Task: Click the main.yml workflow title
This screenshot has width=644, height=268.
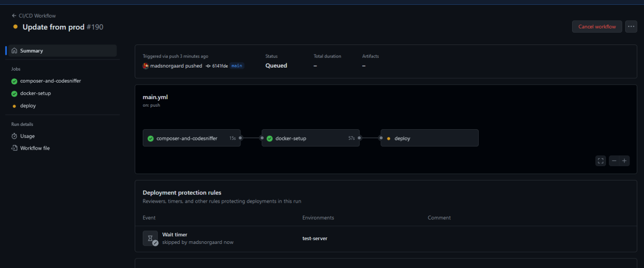Action: [x=156, y=97]
